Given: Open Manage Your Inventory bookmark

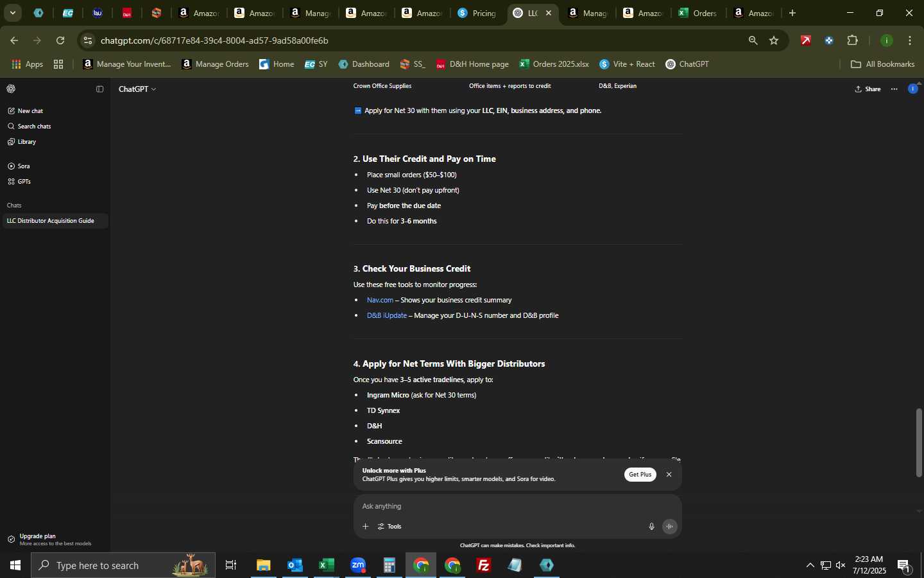Looking at the screenshot, I should (x=127, y=64).
